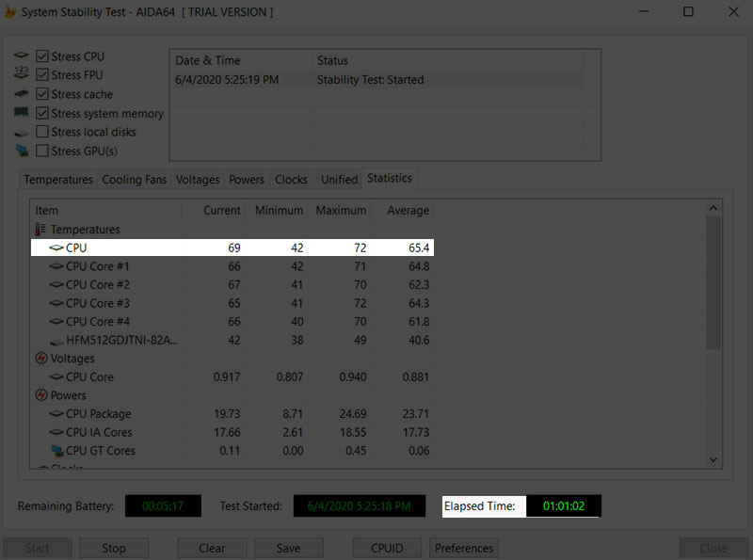Click the thermometer icon of the Temperatures group
This screenshot has width=753, height=560.
pos(40,229)
